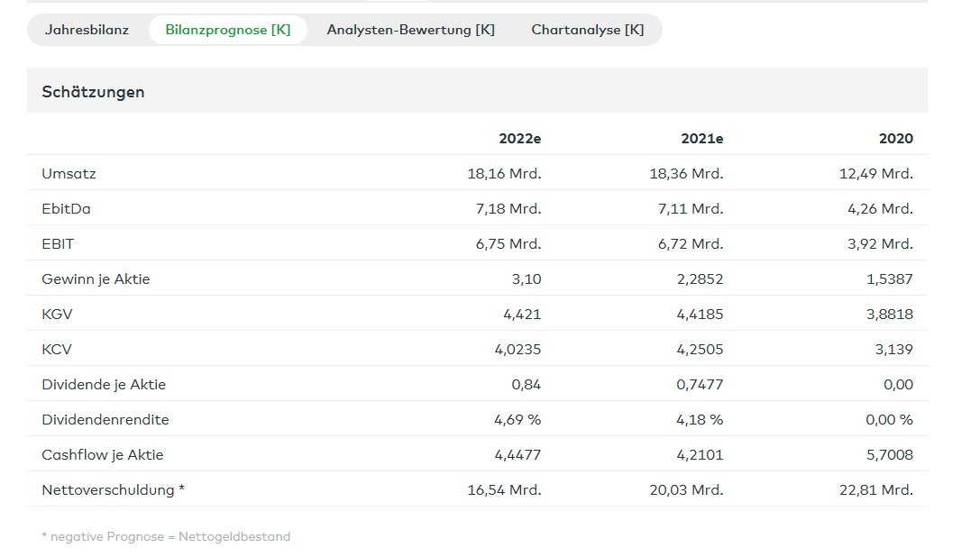The height and width of the screenshot is (557, 980).
Task: Select the Cashflow je Aktie label
Action: coord(102,455)
